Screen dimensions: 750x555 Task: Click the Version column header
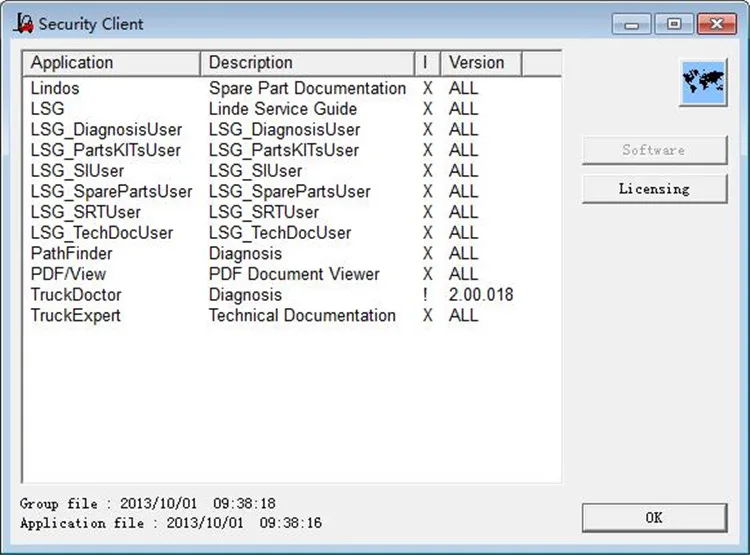pos(480,63)
